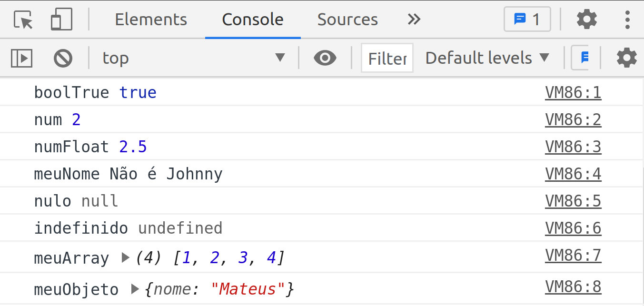This screenshot has width=644, height=306.
Task: Clear the console messages
Action: coord(62,58)
